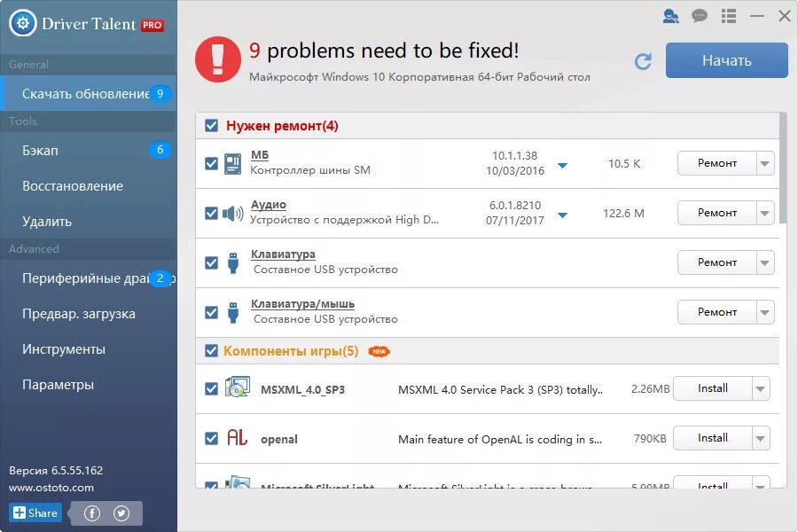Open the user support icon in title bar
Screen dimensions: 798x532
pyautogui.click(x=671, y=16)
